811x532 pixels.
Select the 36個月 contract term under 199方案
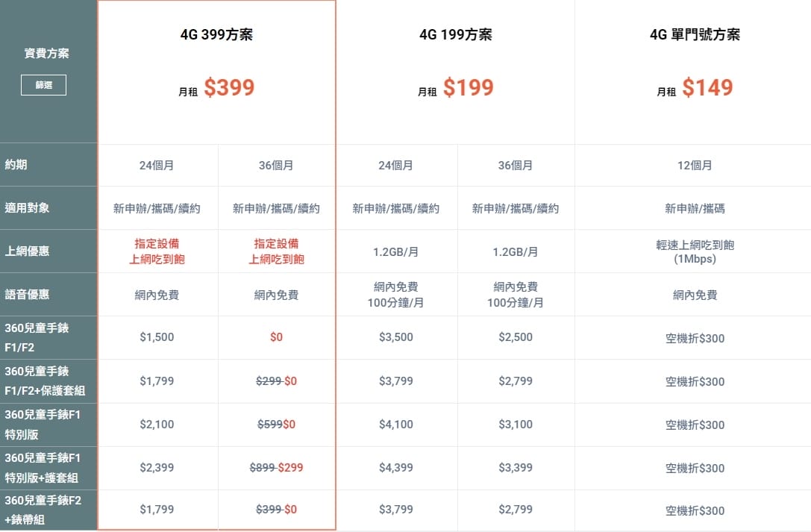tap(516, 165)
